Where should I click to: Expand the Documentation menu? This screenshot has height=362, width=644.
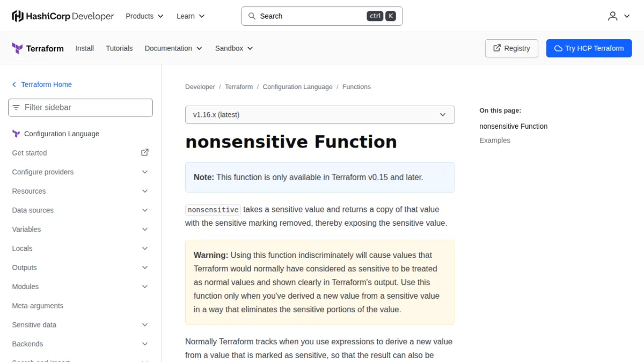173,48
